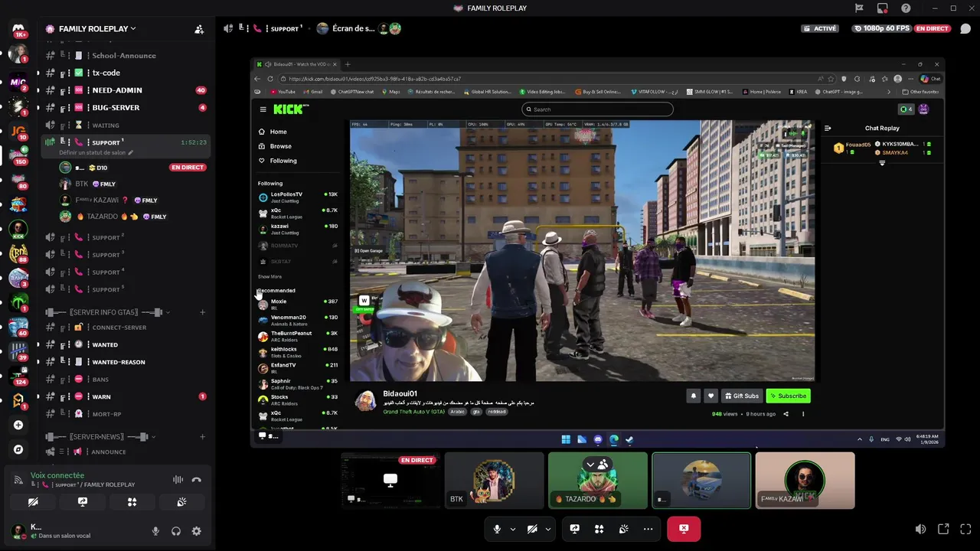Toggle camera in bottom call bar
This screenshot has height=551, width=980.
pos(532,529)
